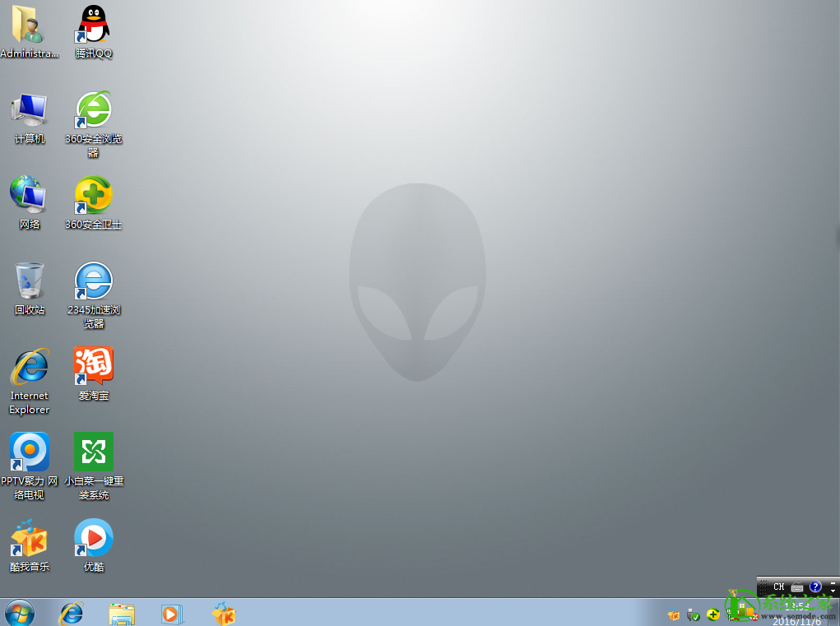Select the 2345加速浏览器 shortcut
The width and height of the screenshot is (840, 626).
point(94,281)
